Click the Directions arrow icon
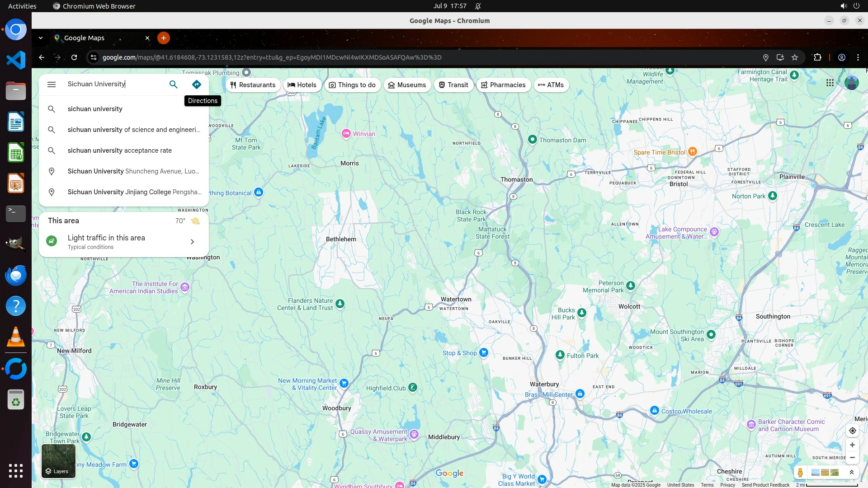This screenshot has height=488, width=868. (196, 84)
